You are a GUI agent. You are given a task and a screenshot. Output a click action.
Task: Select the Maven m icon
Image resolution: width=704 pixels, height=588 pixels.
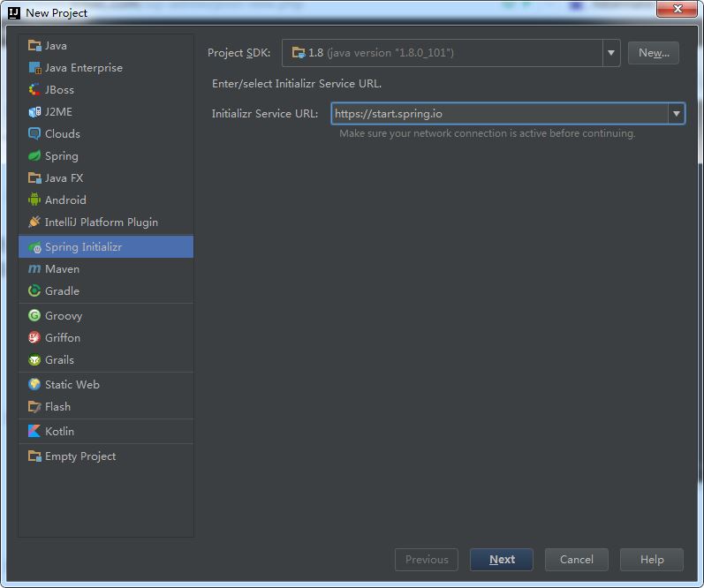[x=34, y=269]
